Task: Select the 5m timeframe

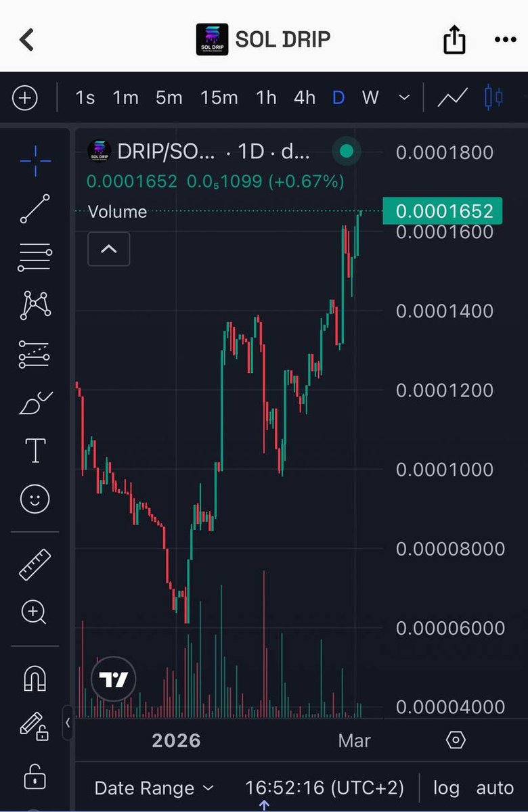Action: pos(169,98)
